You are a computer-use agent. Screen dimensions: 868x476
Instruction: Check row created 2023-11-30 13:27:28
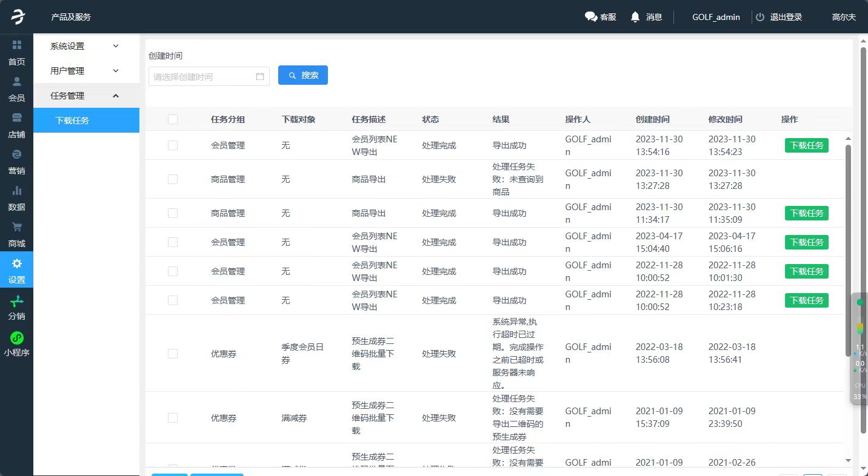coord(173,179)
